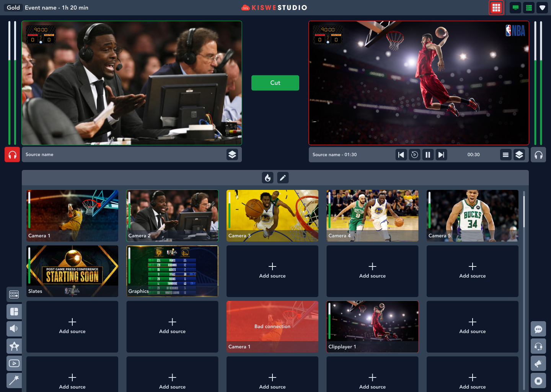Click the red grid view icon in header
The image size is (551, 392).
click(496, 8)
